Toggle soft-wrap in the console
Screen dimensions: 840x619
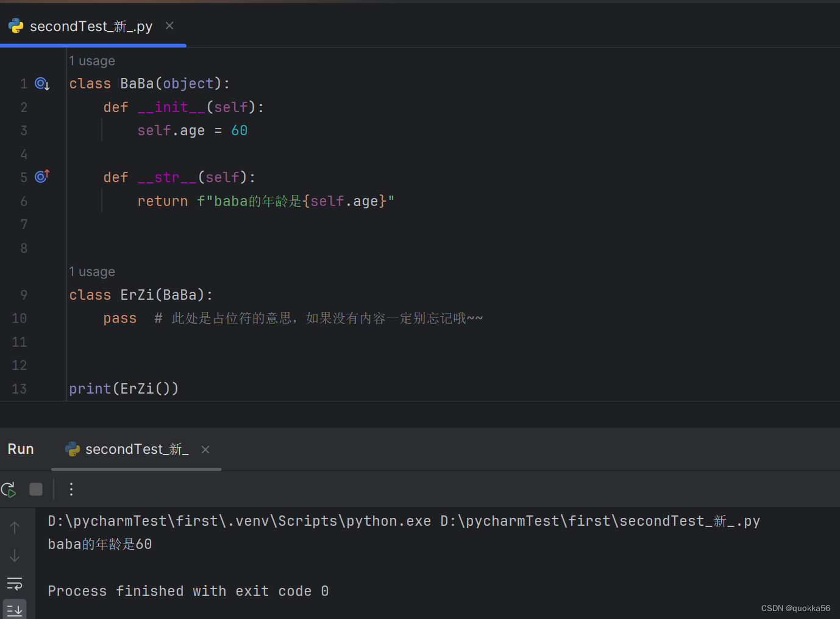(x=15, y=584)
